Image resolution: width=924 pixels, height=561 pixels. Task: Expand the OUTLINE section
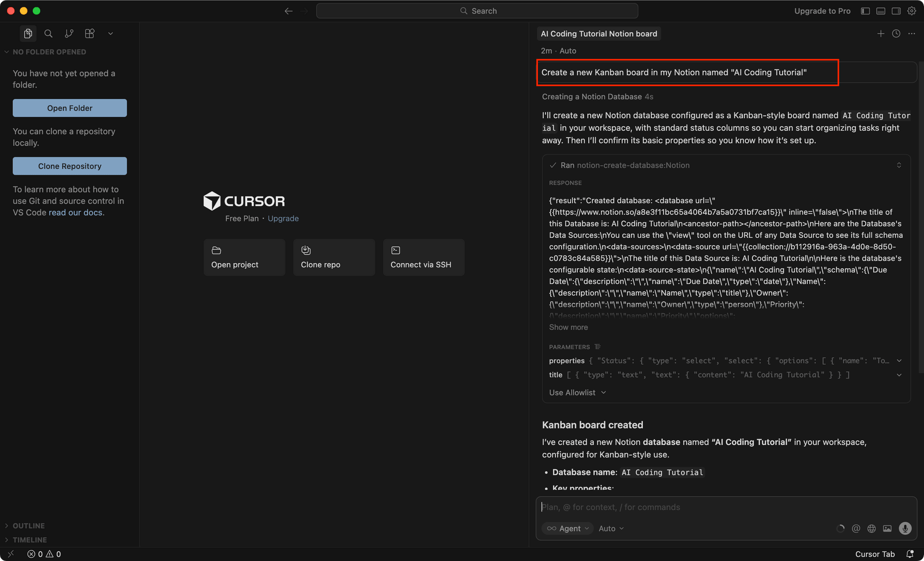point(29,525)
